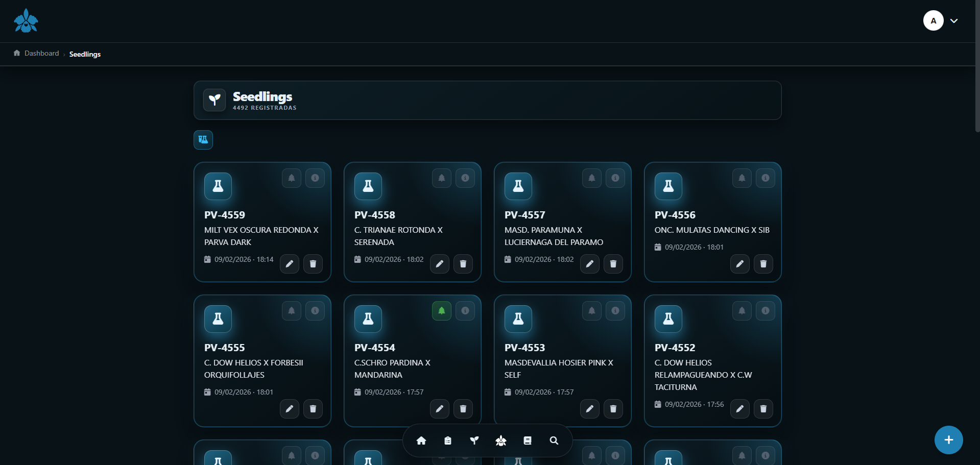Toggle the bell on PV-4556 card

(x=742, y=178)
